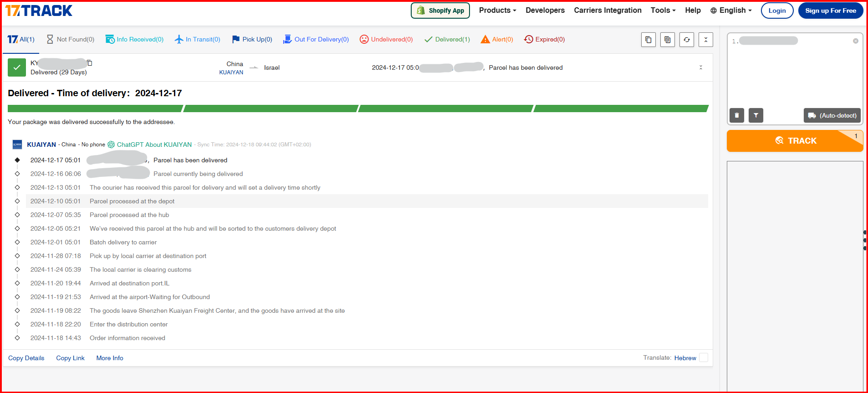This screenshot has width=868, height=393.
Task: Click the Sync Time text
Action: (x=254, y=145)
